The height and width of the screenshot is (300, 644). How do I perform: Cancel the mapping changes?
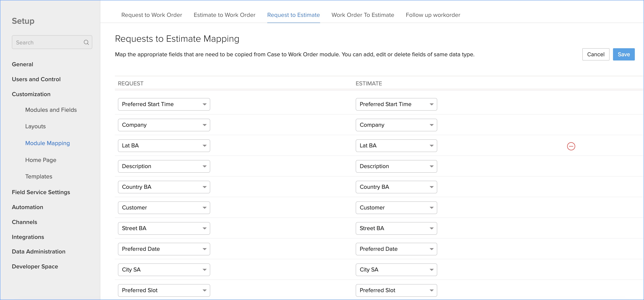click(596, 55)
